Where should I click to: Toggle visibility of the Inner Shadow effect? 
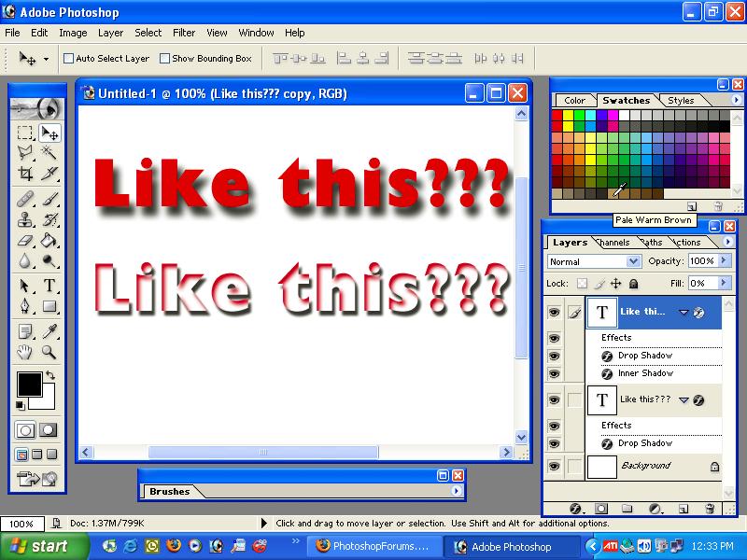pyautogui.click(x=554, y=372)
